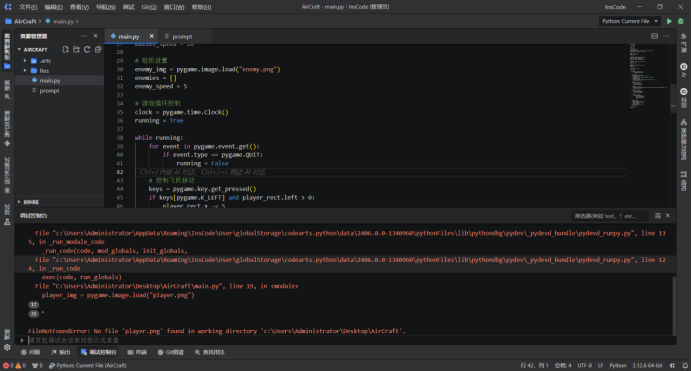Create a new folder in AIRCRAFT
The height and width of the screenshot is (371, 692).
(x=76, y=49)
